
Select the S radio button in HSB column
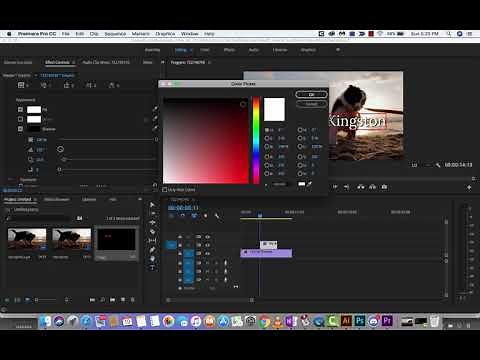coord(267,138)
